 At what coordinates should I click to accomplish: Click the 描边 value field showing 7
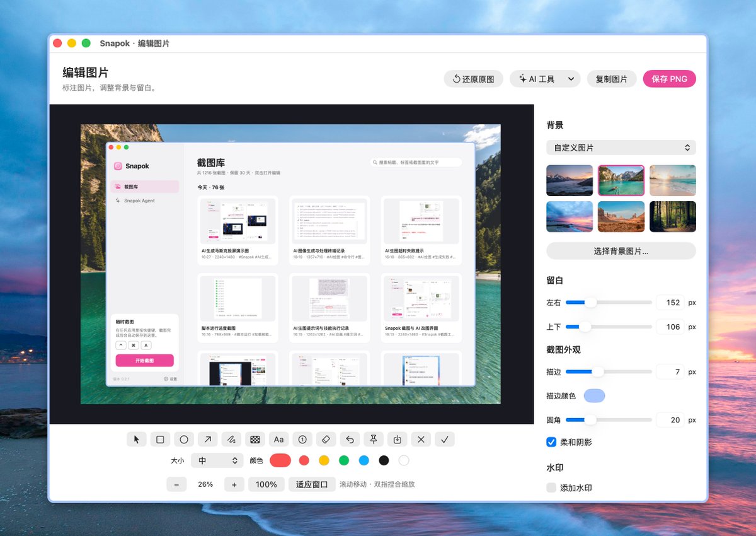pos(670,372)
